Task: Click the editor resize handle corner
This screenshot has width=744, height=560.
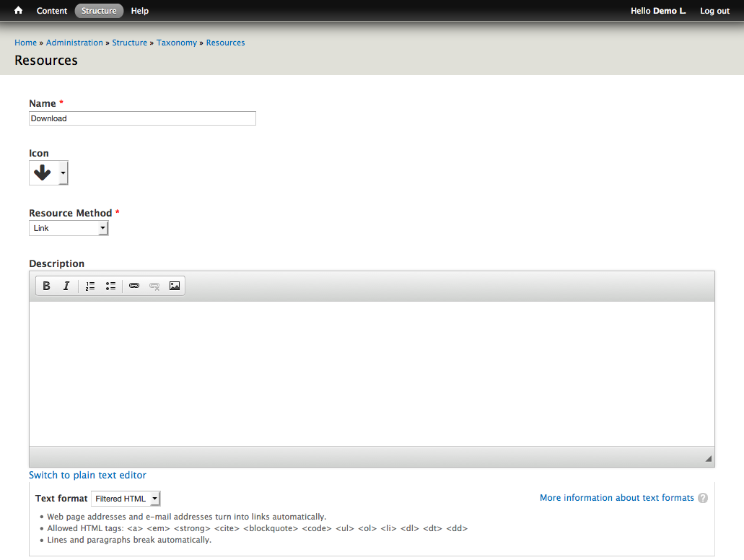Action: 708,459
